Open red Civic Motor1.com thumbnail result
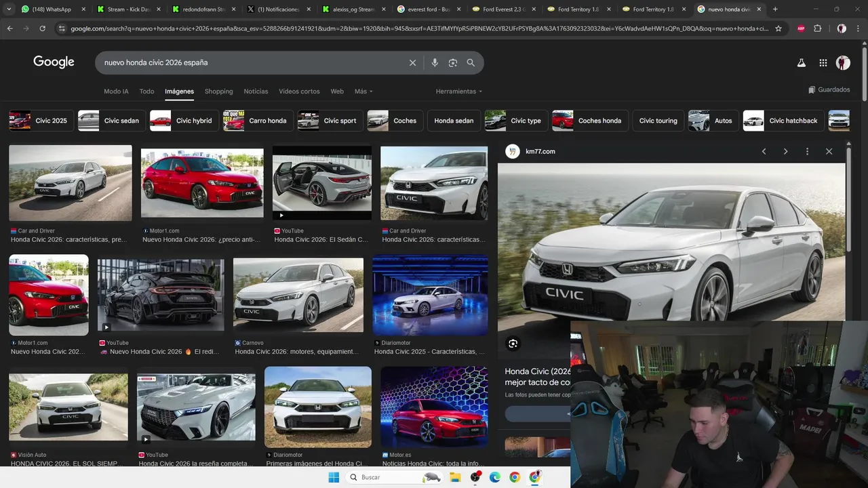This screenshot has height=488, width=868. (202, 183)
